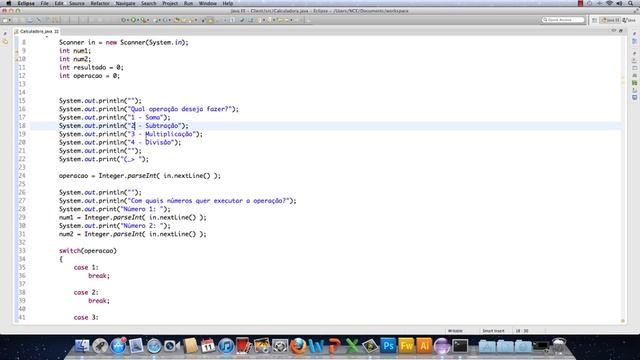Open the File menu

tap(44, 3)
